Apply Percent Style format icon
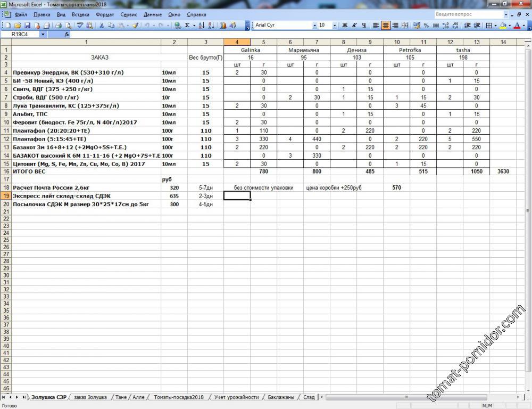 (x=426, y=25)
